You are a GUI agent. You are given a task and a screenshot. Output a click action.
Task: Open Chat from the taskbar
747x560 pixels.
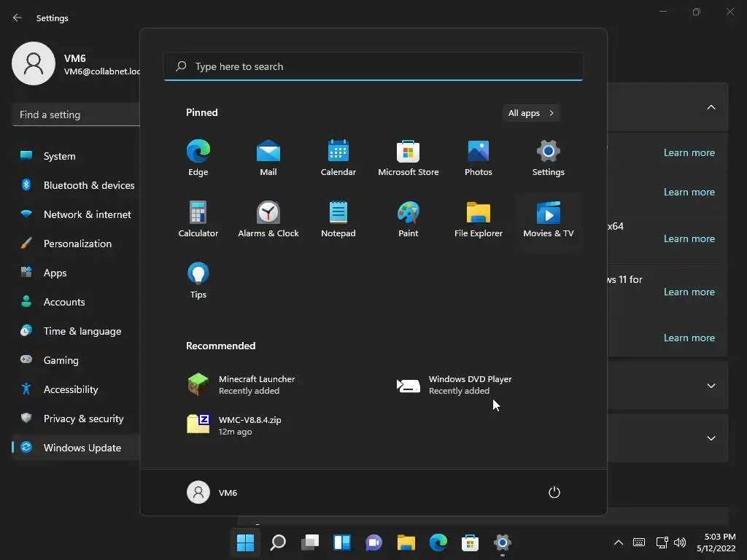click(x=374, y=542)
